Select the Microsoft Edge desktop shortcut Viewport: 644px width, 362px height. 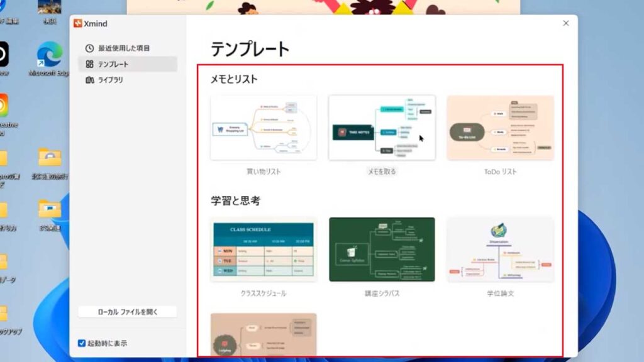tap(49, 58)
